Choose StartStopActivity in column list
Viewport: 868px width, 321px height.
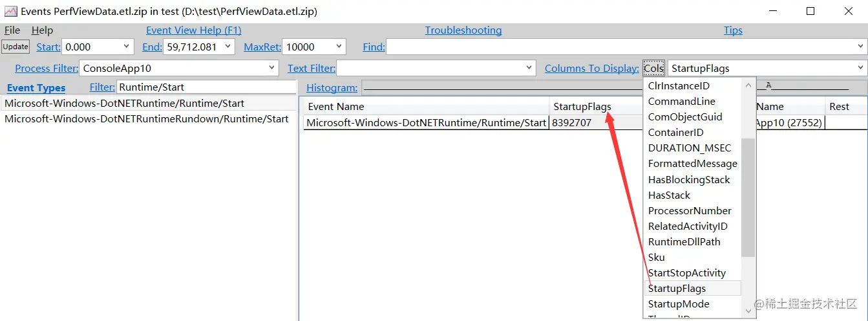(x=692, y=273)
